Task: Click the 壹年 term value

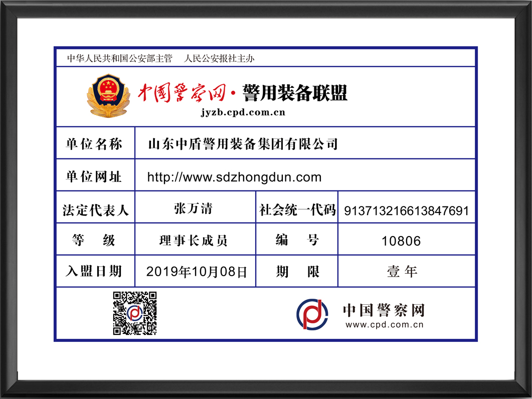Action: pos(402,272)
